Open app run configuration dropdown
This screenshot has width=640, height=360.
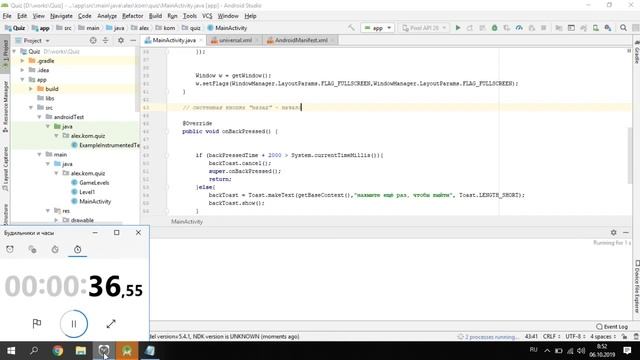(378, 28)
